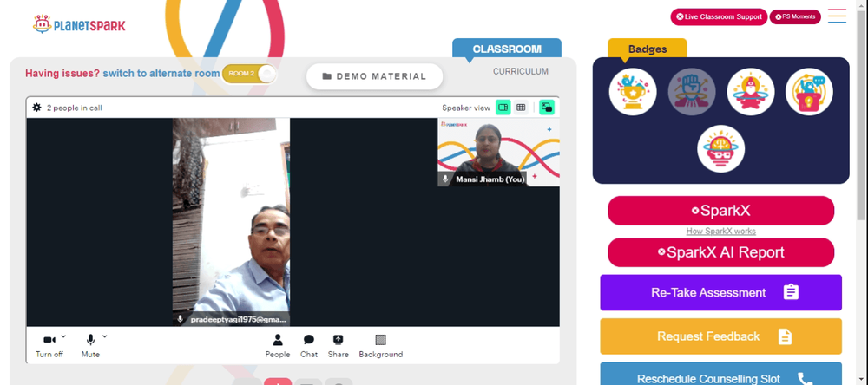Screen dimensions: 868x385
Task: Open the greyed raised-fist badge
Action: point(692,92)
